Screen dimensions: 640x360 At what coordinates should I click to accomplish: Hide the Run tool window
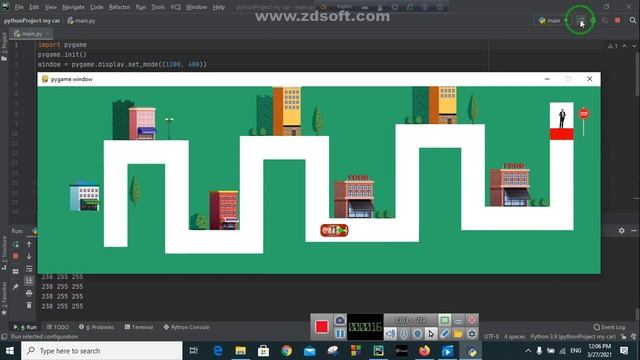[633, 231]
